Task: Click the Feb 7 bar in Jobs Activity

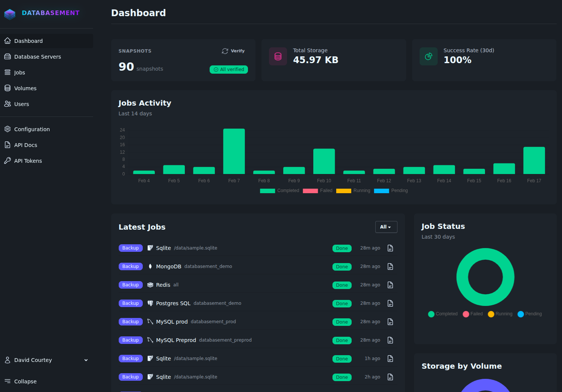Action: (234, 151)
